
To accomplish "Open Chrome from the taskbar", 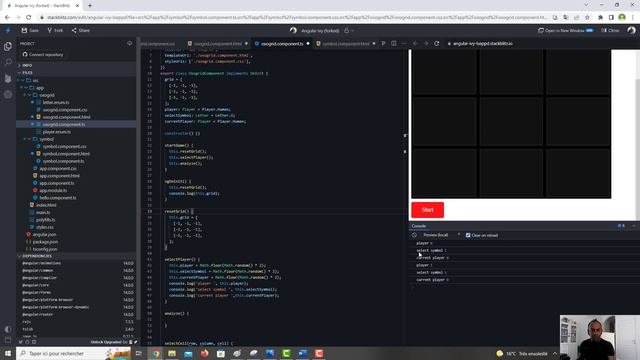I will [x=156, y=353].
